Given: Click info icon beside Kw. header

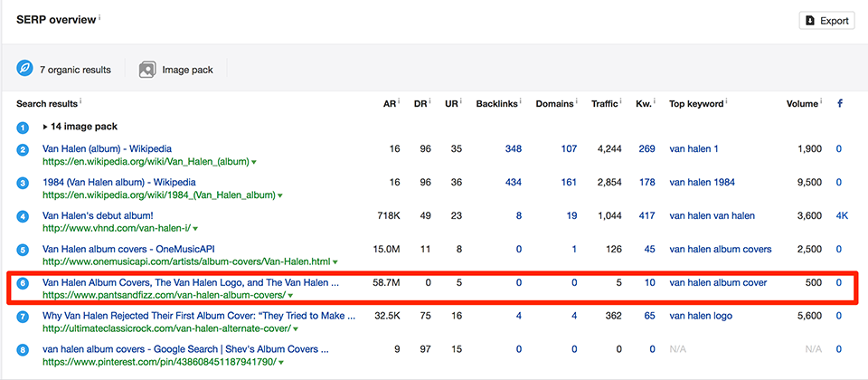Looking at the screenshot, I should 655,101.
